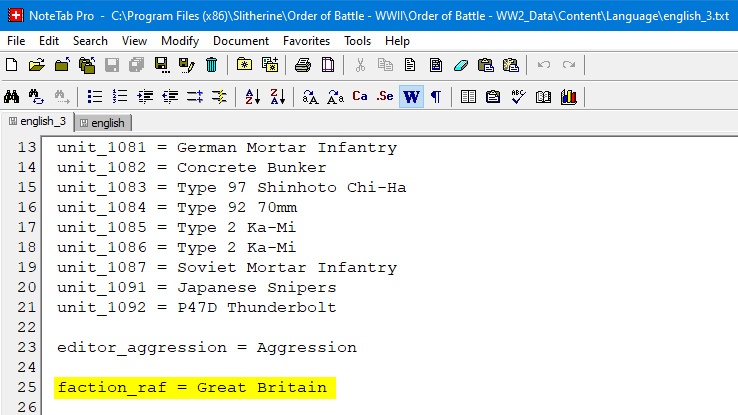
Task: Click the greyed Find Next binoculars icon
Action: point(62,97)
